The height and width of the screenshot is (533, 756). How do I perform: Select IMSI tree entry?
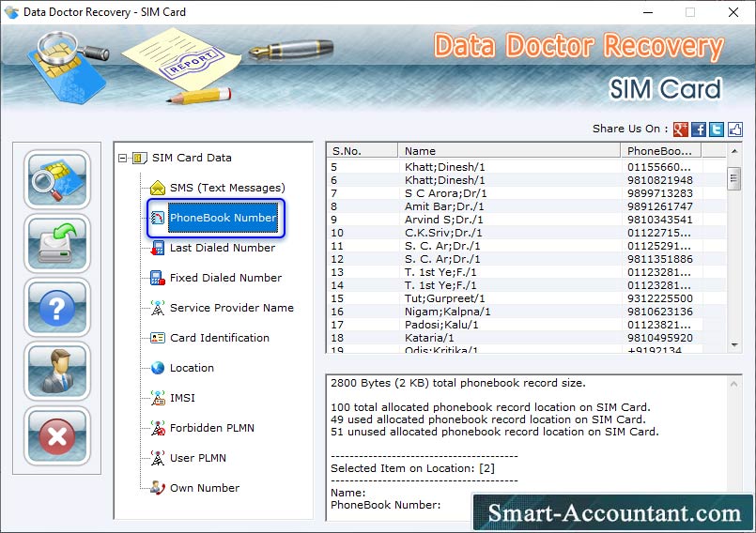[x=182, y=398]
